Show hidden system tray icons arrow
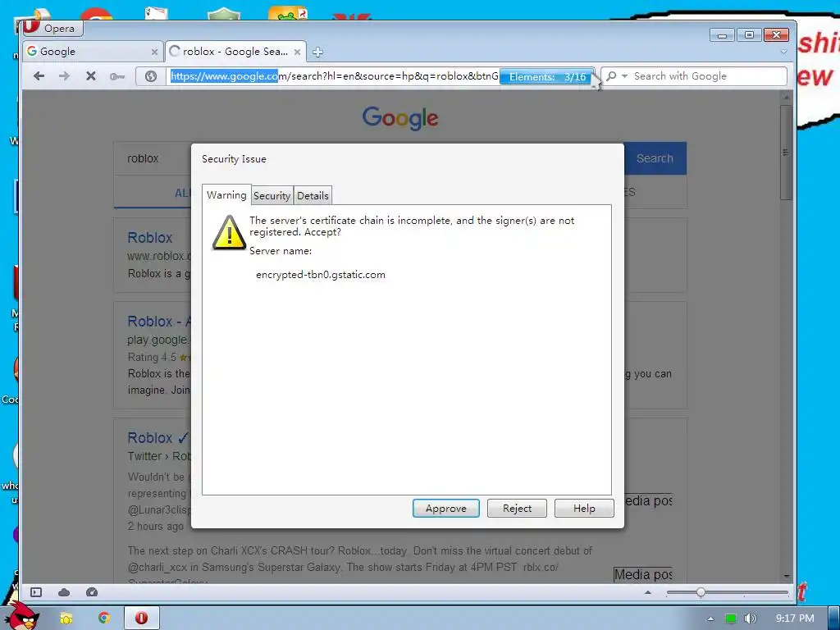 [x=710, y=619]
